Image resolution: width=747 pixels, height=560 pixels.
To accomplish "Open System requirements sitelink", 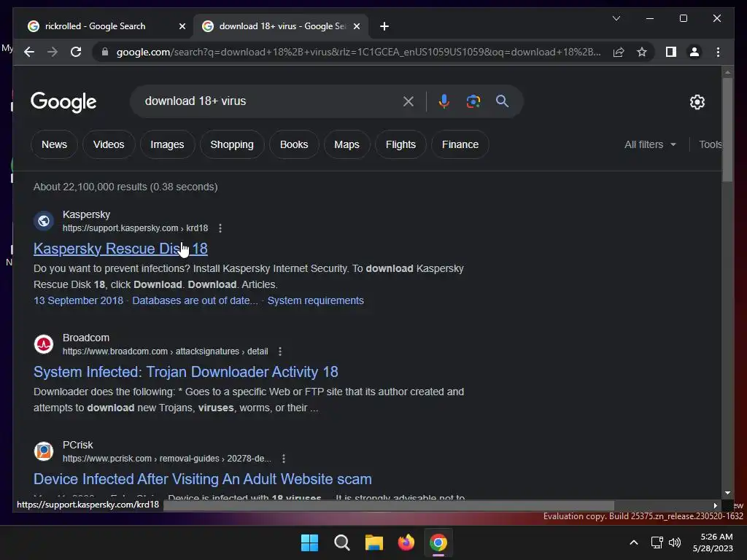I will [x=315, y=300].
